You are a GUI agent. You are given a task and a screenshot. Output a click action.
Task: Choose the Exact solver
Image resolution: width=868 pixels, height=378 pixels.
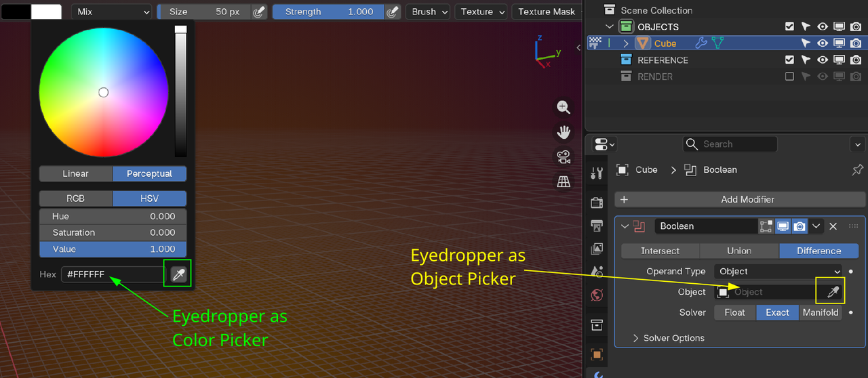pos(777,312)
